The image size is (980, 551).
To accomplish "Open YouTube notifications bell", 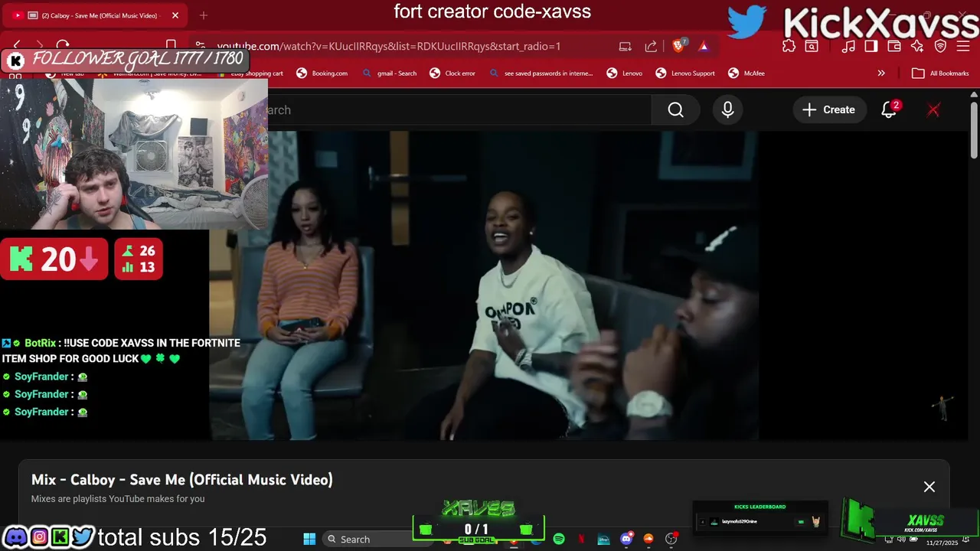I will (x=888, y=110).
